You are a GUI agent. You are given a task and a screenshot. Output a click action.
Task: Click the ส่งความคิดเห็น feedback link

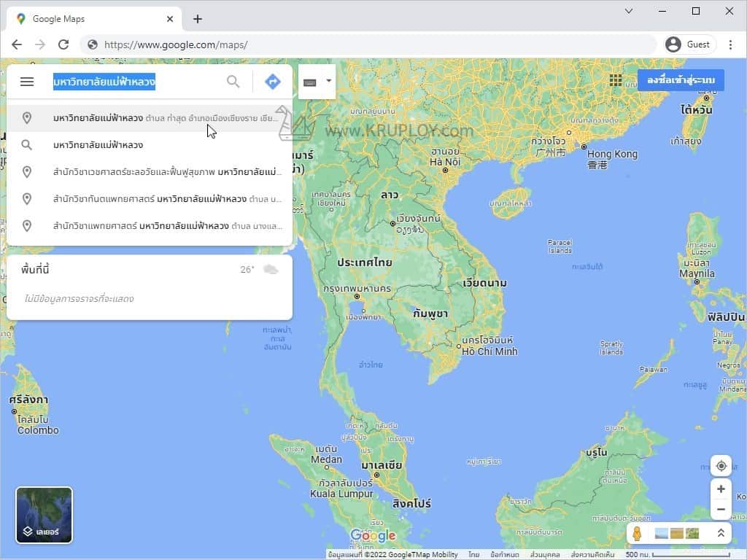pyautogui.click(x=592, y=555)
